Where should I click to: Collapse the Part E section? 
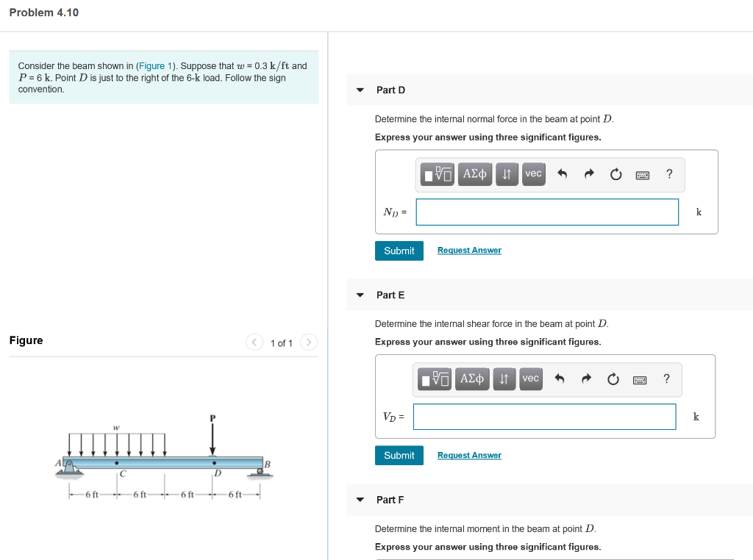pyautogui.click(x=360, y=295)
